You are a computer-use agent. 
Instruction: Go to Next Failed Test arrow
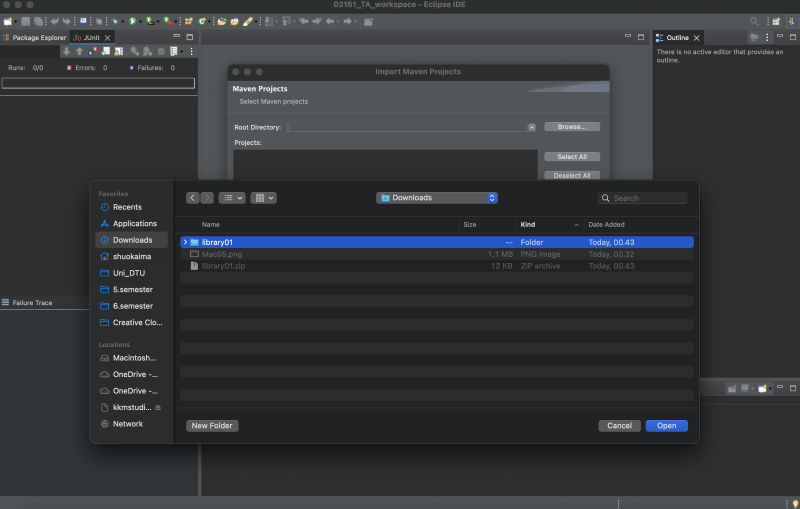66,51
